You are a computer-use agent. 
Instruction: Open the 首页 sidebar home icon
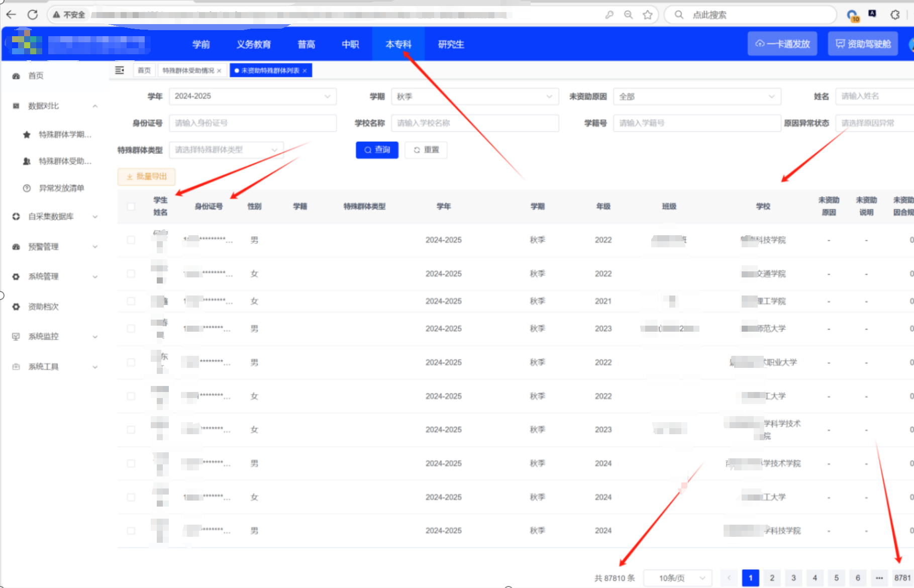tap(16, 76)
